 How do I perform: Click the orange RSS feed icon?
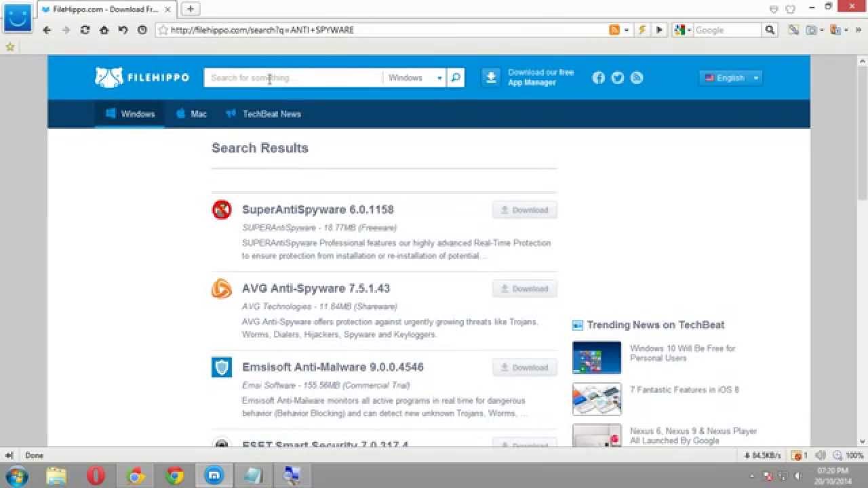614,30
